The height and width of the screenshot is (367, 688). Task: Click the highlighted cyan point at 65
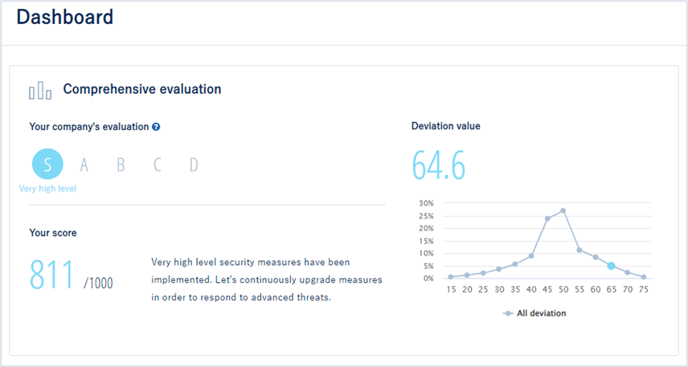click(x=611, y=266)
